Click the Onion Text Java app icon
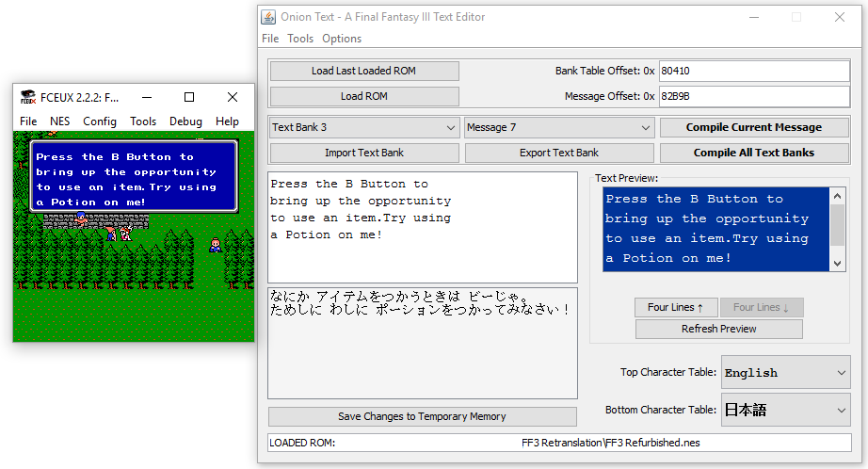This screenshot has height=469, width=868. point(268,17)
